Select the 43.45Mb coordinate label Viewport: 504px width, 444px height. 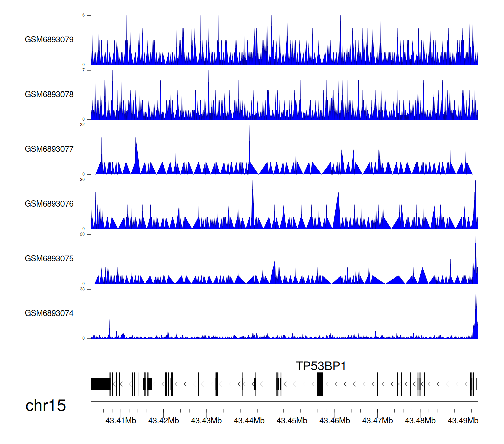click(x=292, y=421)
